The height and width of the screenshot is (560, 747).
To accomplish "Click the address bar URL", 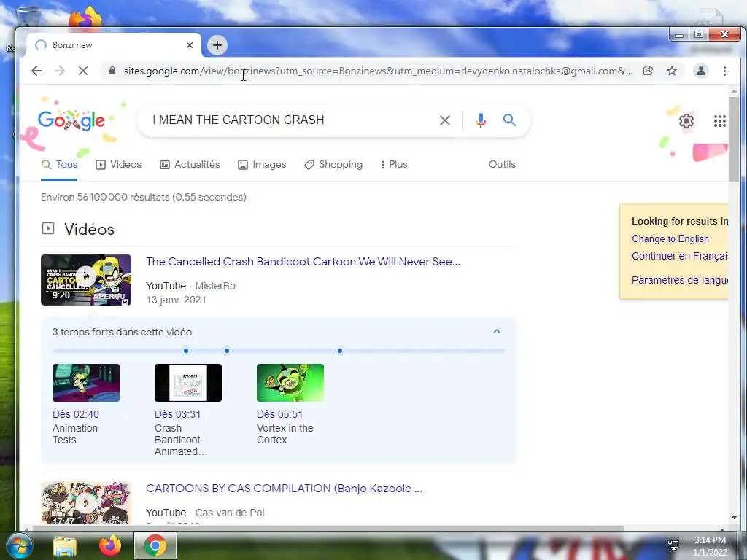I will (x=379, y=71).
